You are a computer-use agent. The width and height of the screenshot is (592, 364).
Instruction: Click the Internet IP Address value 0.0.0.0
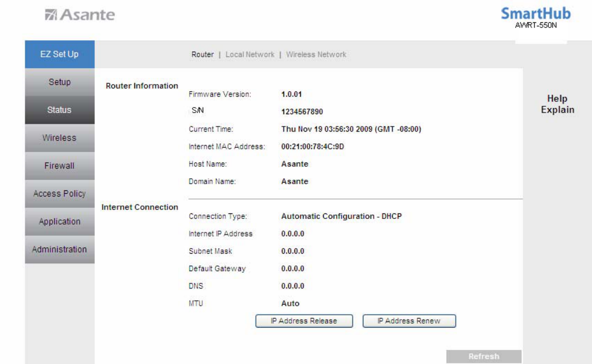pos(292,234)
